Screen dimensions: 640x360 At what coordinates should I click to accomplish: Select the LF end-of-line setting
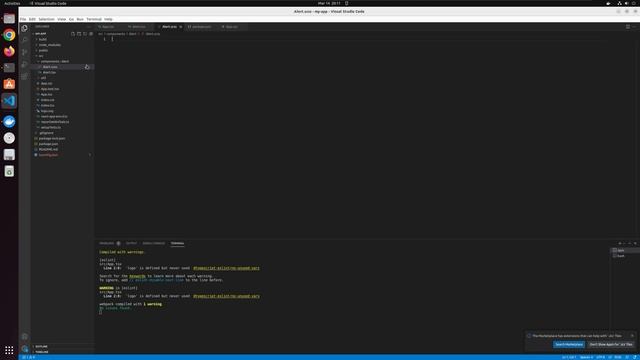(x=610, y=357)
